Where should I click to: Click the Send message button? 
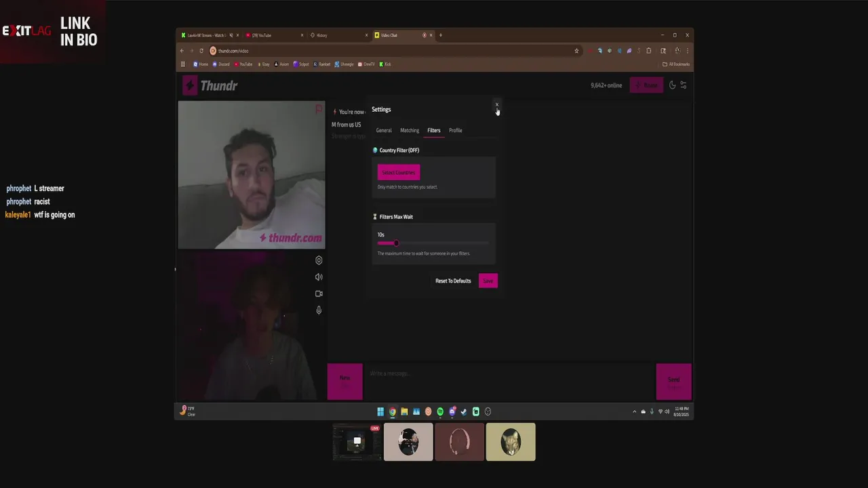(x=673, y=382)
